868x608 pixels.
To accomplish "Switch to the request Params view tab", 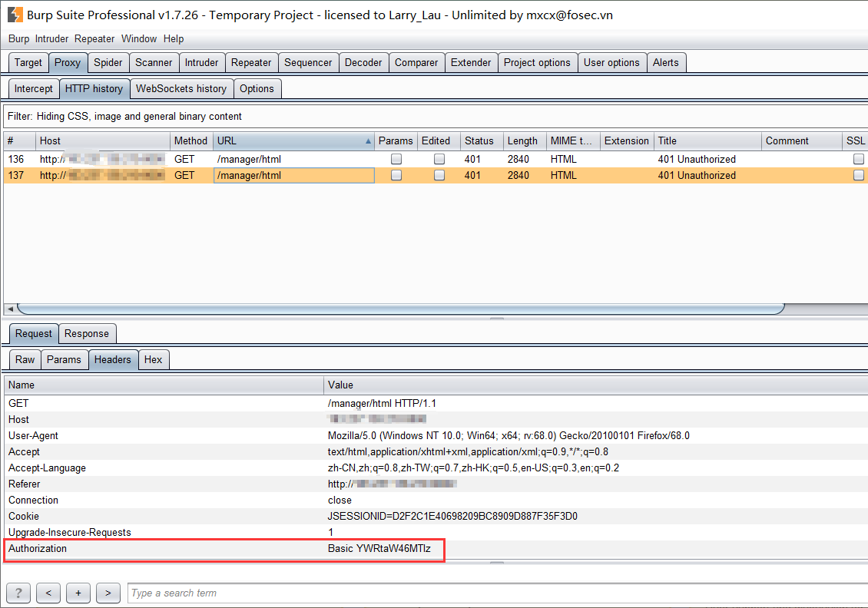I will click(65, 359).
